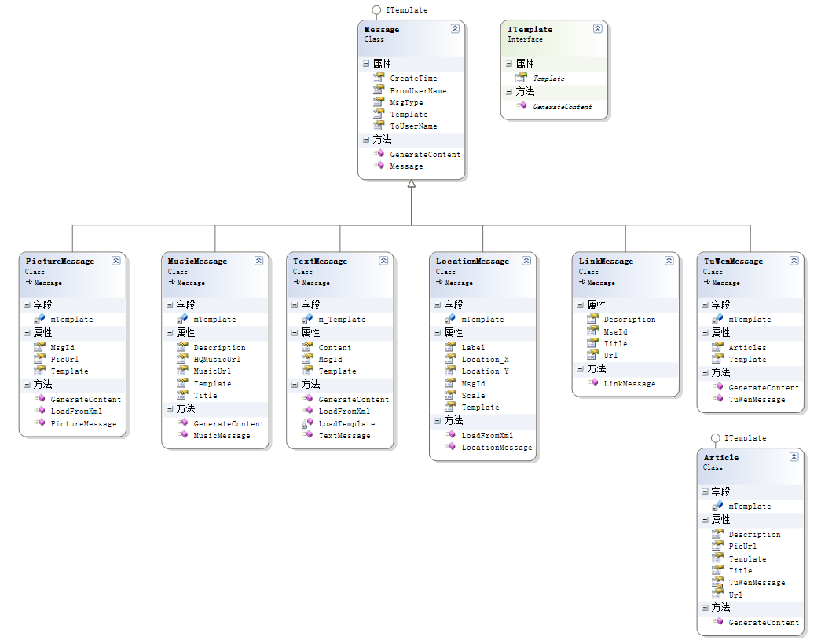Click GenerateContent method icon in ITemplate interface
The image size is (825, 644).
[x=522, y=106]
